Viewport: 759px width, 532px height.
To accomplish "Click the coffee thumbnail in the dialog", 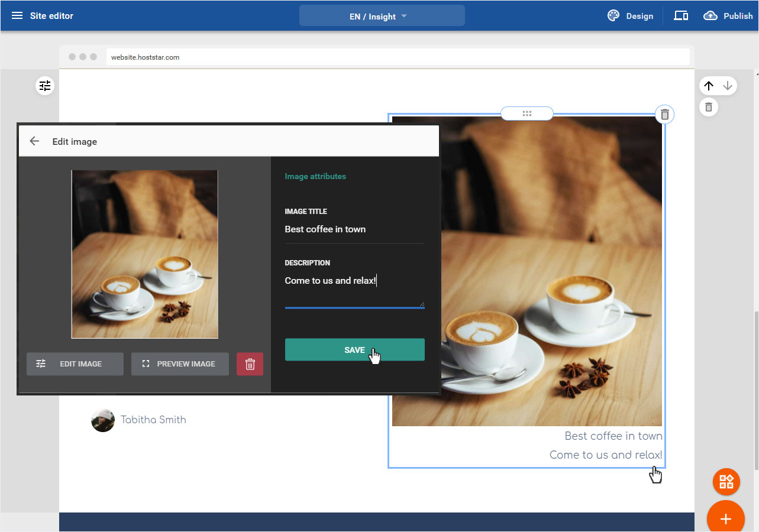I will click(x=145, y=254).
